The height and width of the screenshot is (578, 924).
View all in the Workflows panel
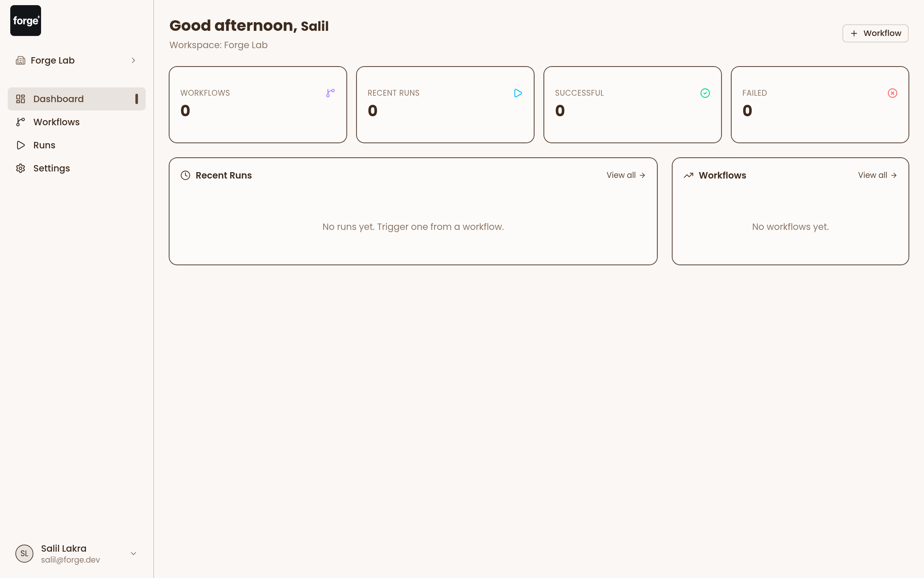[877, 175]
